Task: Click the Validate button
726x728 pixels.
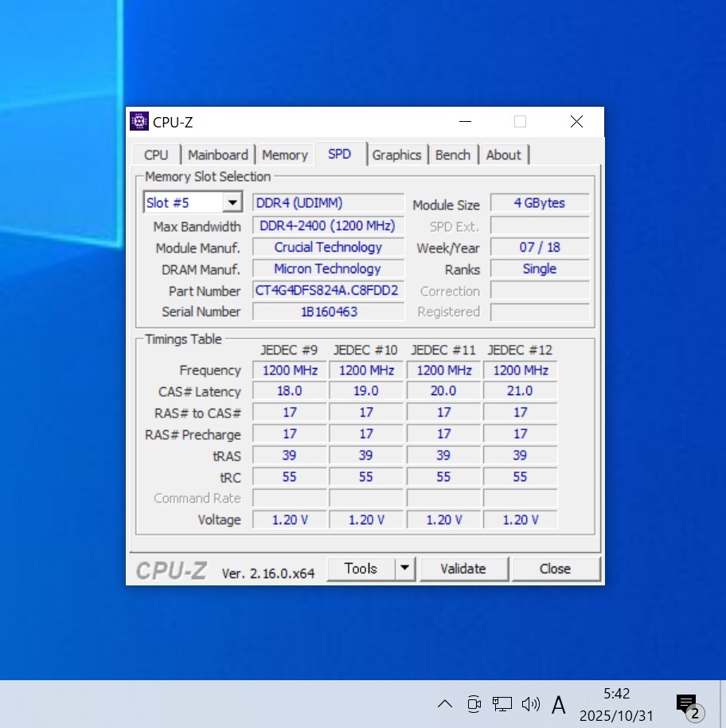Action: [x=464, y=569]
